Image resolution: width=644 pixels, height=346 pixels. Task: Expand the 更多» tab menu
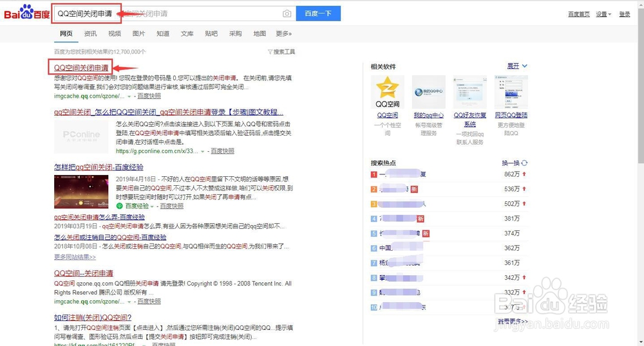pyautogui.click(x=284, y=33)
